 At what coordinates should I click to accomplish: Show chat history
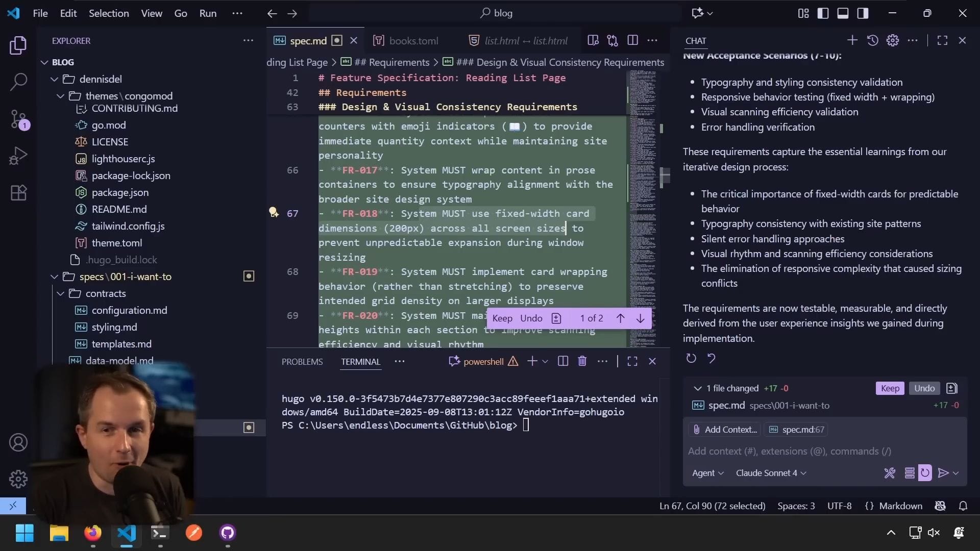point(872,40)
